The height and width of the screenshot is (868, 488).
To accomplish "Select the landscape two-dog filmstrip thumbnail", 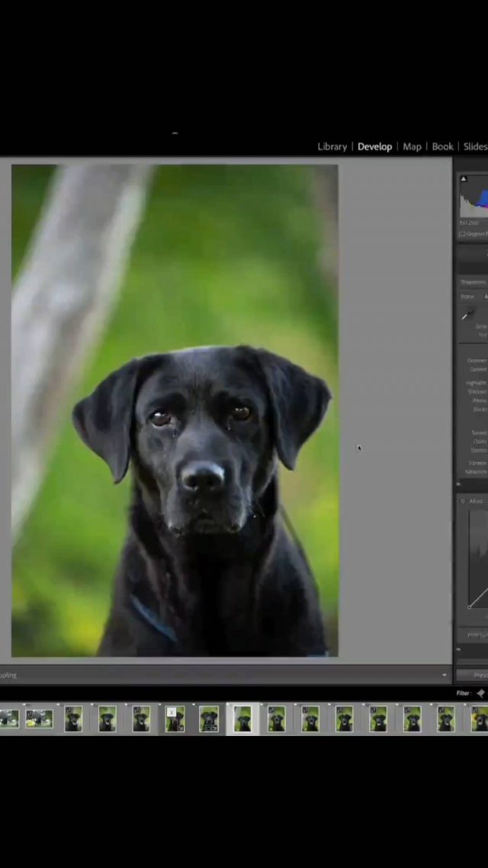I will click(x=39, y=719).
